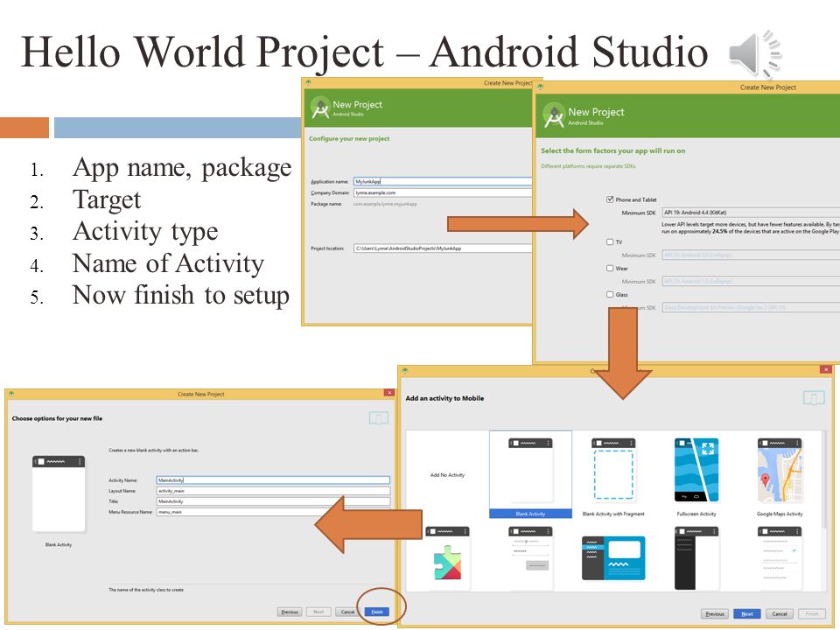The image size is (840, 630).
Task: Click the 'Add an activity to Mobile' heading
Action: pos(444,398)
